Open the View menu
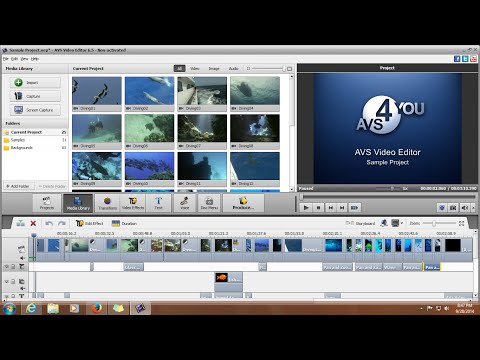The width and height of the screenshot is (480, 360). coord(24,59)
